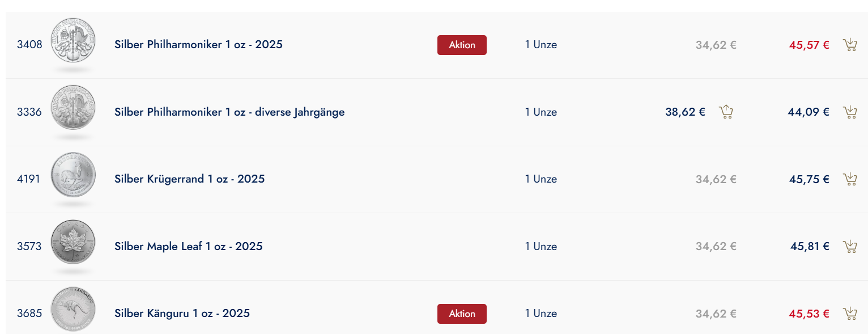Screen dimensions: 868x334
Task: Open Silber Känguru 1 oz - 2025 link
Action: click(182, 313)
